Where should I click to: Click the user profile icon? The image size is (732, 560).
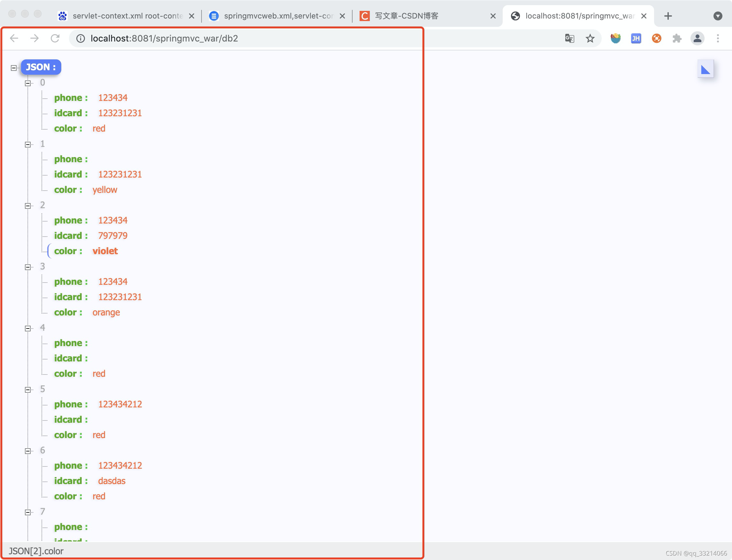(697, 38)
